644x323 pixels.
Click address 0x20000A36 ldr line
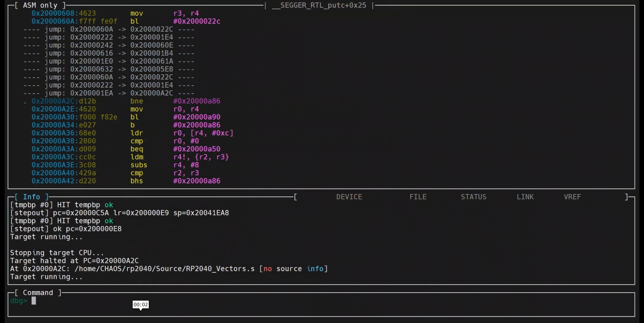53,133
